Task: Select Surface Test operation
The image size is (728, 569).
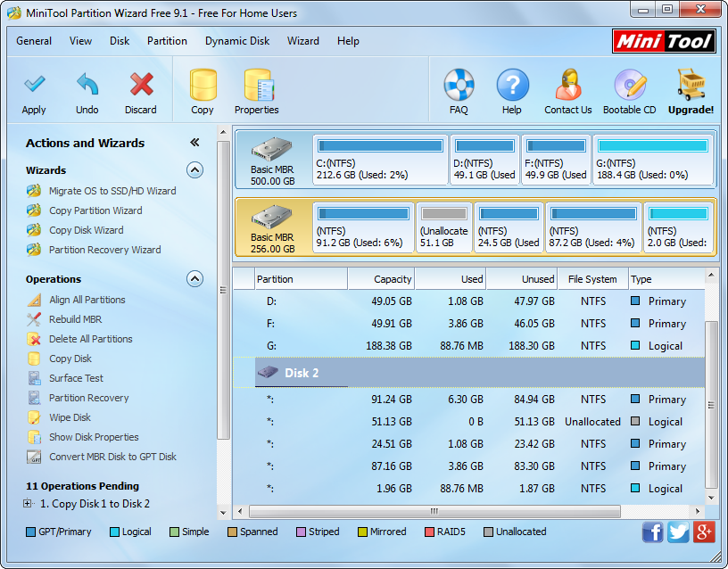Action: [x=76, y=378]
